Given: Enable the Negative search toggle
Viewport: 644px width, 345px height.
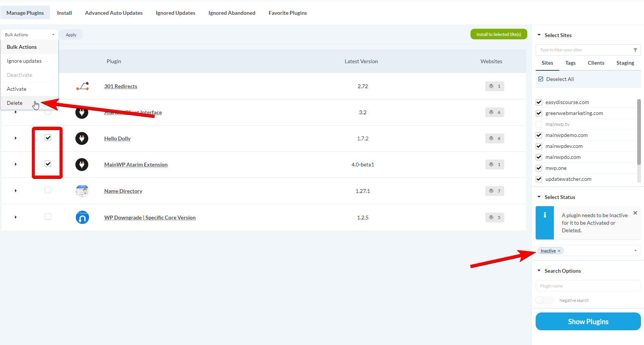Looking at the screenshot, I should (x=544, y=300).
